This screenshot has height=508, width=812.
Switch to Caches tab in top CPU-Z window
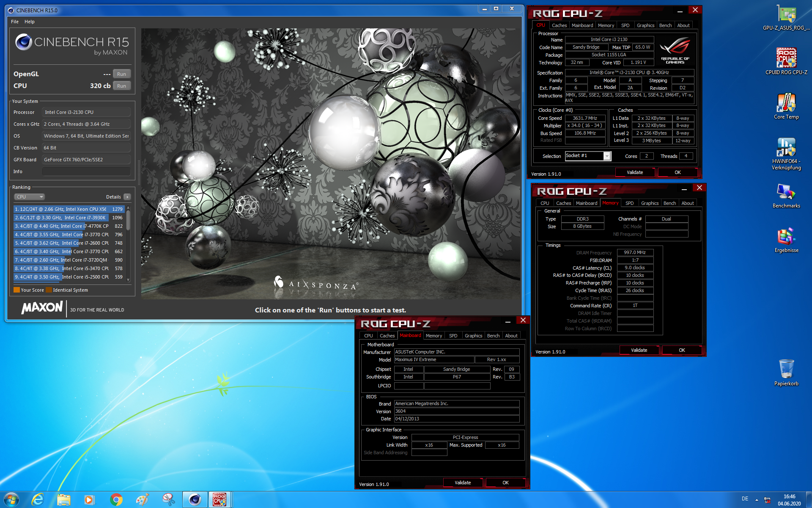coord(559,25)
